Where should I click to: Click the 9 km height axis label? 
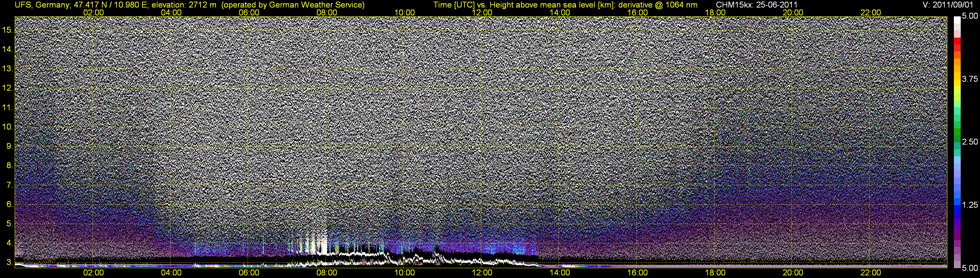click(x=9, y=146)
